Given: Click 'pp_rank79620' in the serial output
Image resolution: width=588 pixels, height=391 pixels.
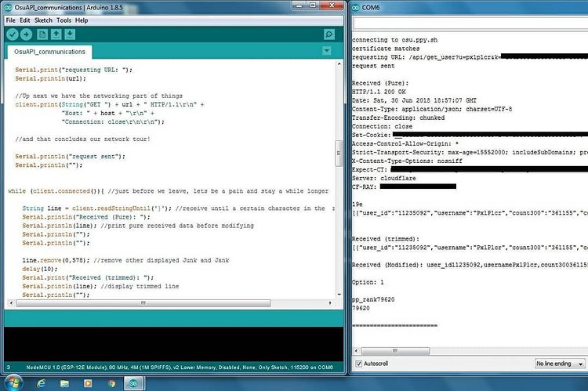Looking at the screenshot, I should 373,299.
